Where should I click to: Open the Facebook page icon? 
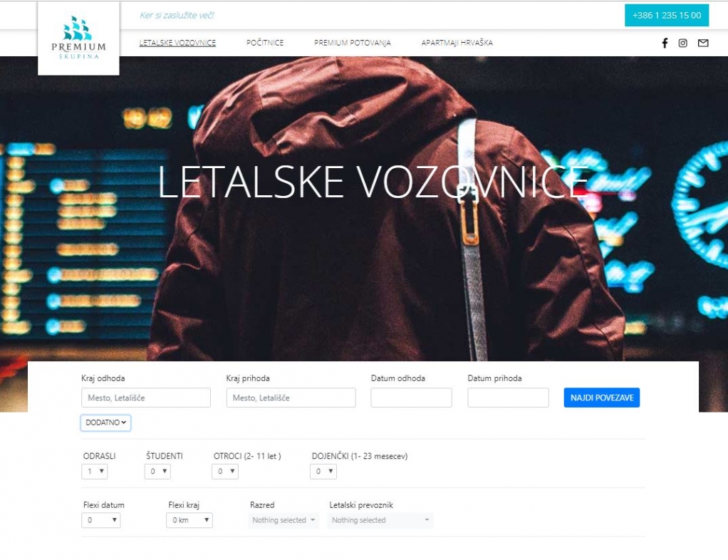point(665,43)
